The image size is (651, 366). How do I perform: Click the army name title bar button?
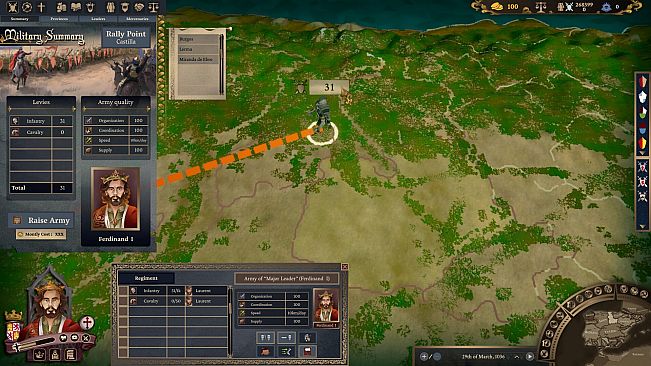tap(286, 278)
